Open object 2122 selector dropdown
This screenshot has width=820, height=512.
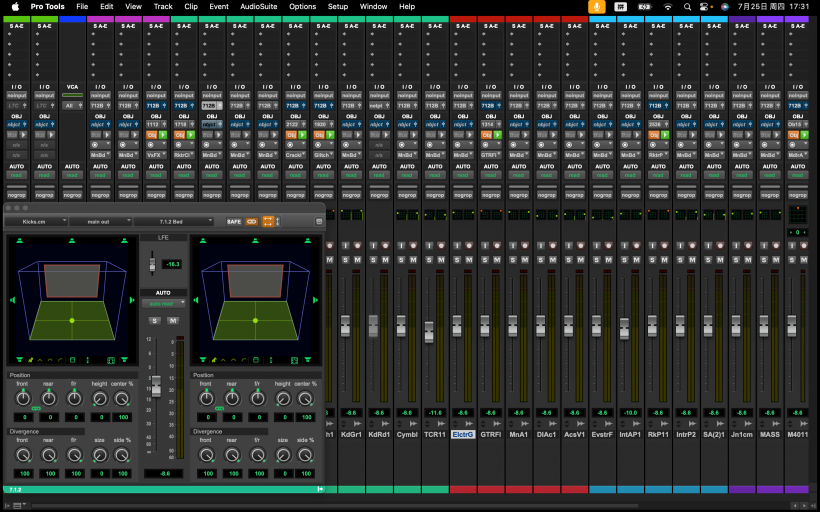[x=295, y=124]
